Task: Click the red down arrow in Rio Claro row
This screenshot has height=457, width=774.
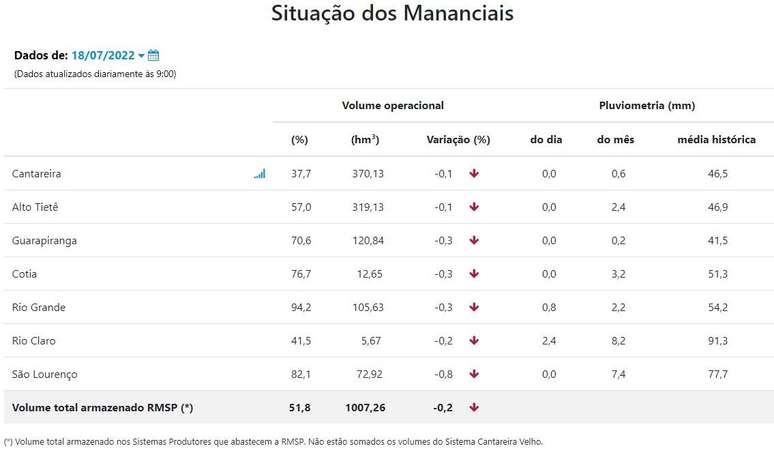Action: (474, 340)
